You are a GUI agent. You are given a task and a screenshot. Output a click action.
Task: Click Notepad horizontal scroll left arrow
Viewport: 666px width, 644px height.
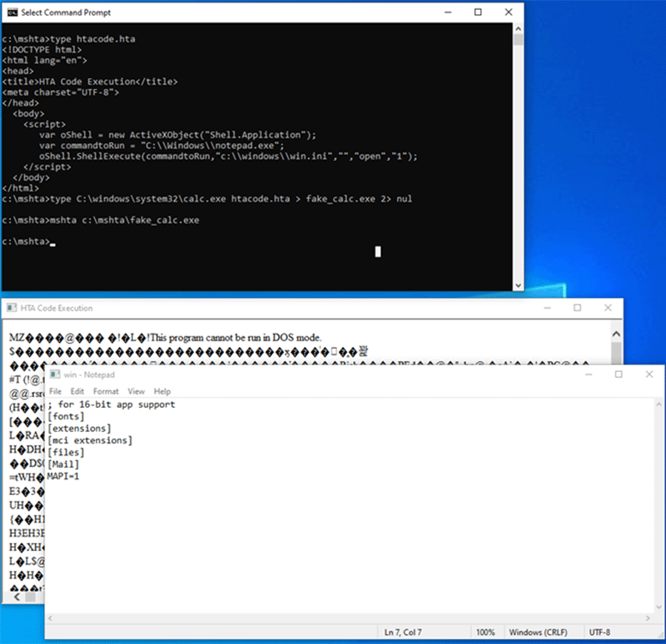50,618
